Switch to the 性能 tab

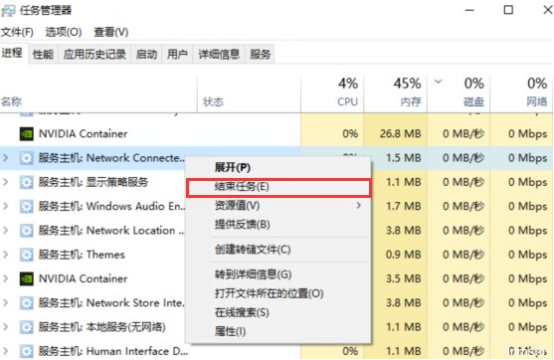tap(43, 54)
